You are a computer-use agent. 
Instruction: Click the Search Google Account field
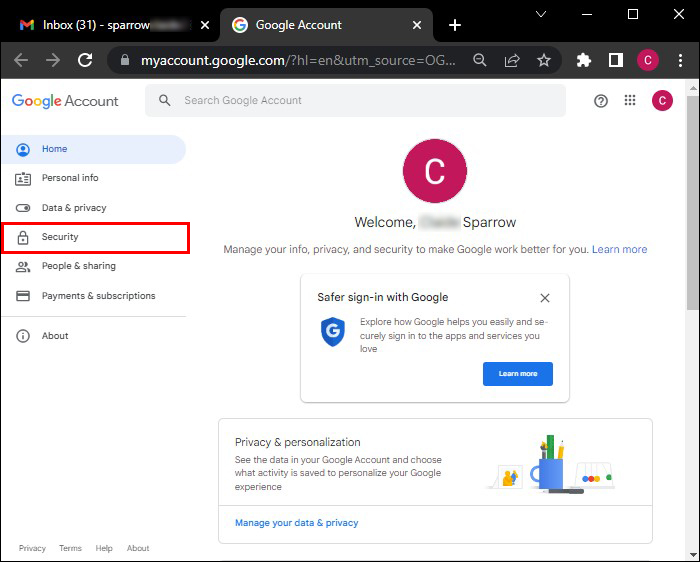[x=360, y=100]
